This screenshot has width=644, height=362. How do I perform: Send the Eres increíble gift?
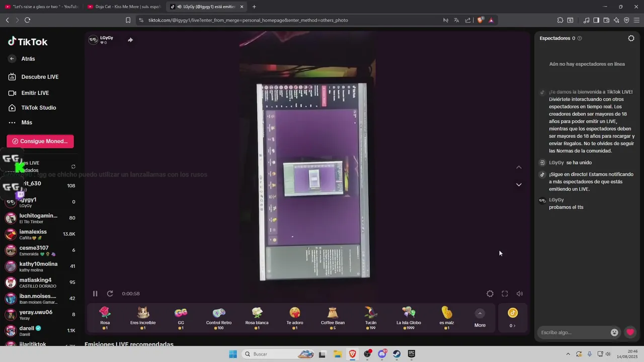143,318
